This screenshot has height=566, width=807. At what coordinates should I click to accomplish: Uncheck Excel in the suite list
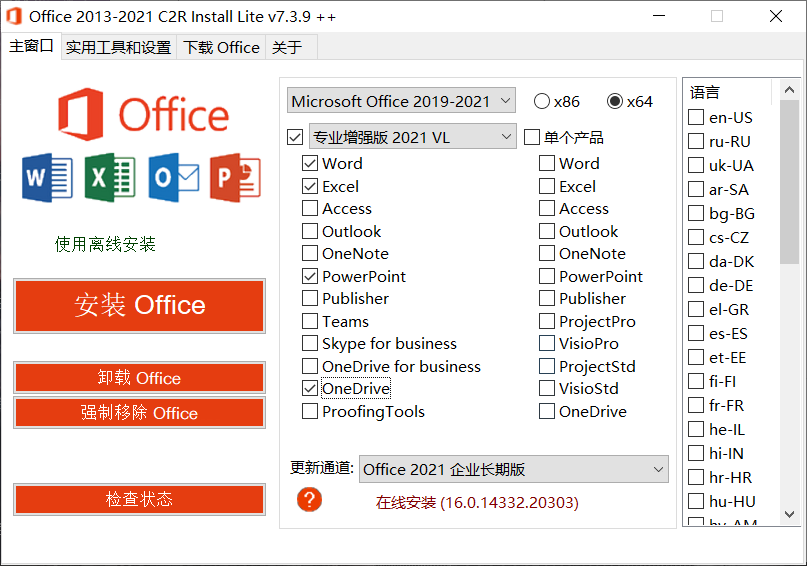[x=310, y=186]
